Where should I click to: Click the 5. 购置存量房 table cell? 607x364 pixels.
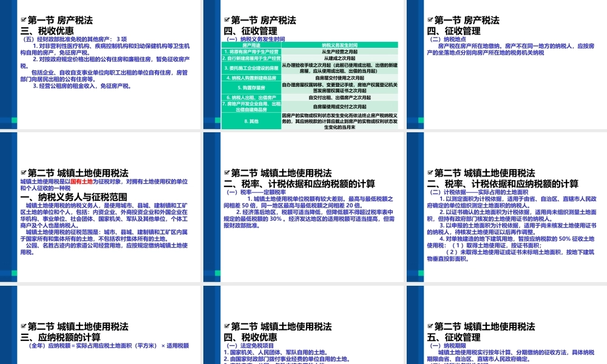(252, 88)
